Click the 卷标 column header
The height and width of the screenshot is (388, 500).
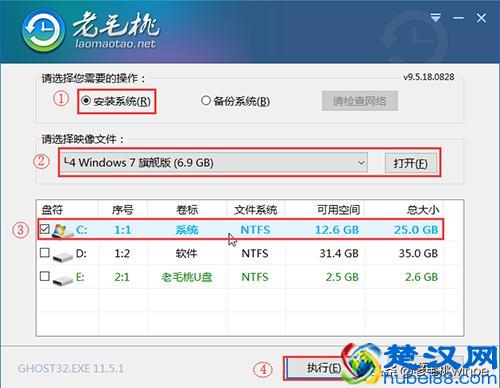(x=187, y=210)
